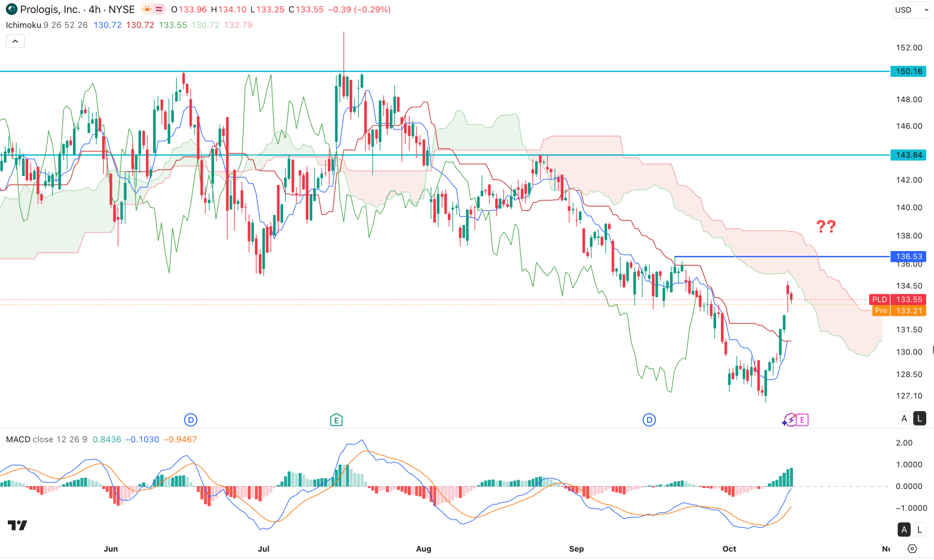
Task: Click the Prologis logo icon
Action: (11, 9)
